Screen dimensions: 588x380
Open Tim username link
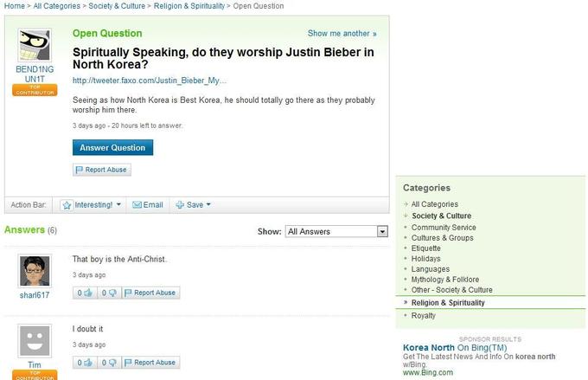[35, 365]
